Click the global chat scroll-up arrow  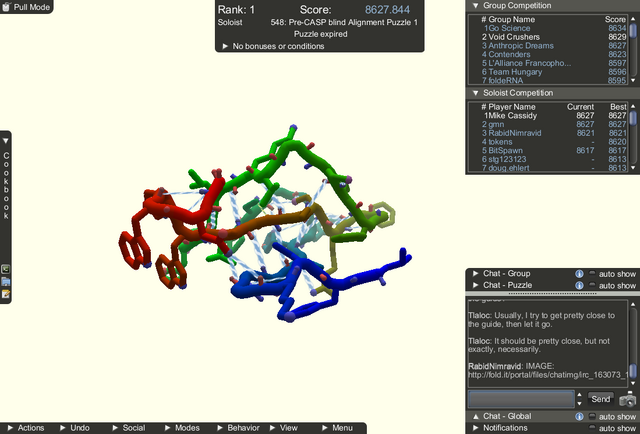[633, 304]
